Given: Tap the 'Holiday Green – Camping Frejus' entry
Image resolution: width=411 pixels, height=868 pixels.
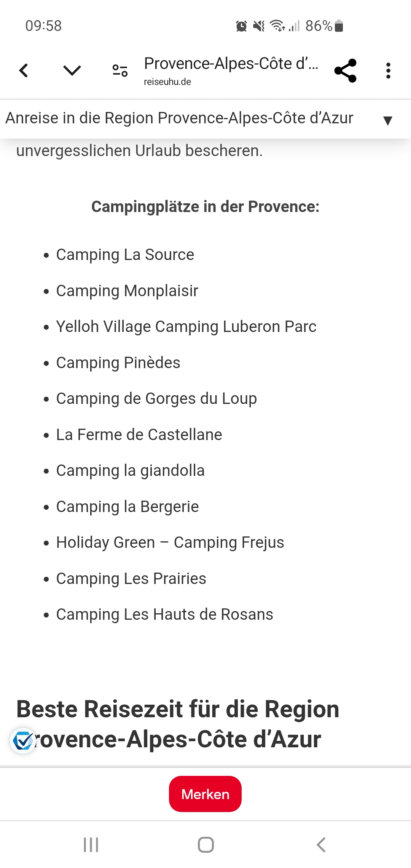Looking at the screenshot, I should click(x=170, y=542).
